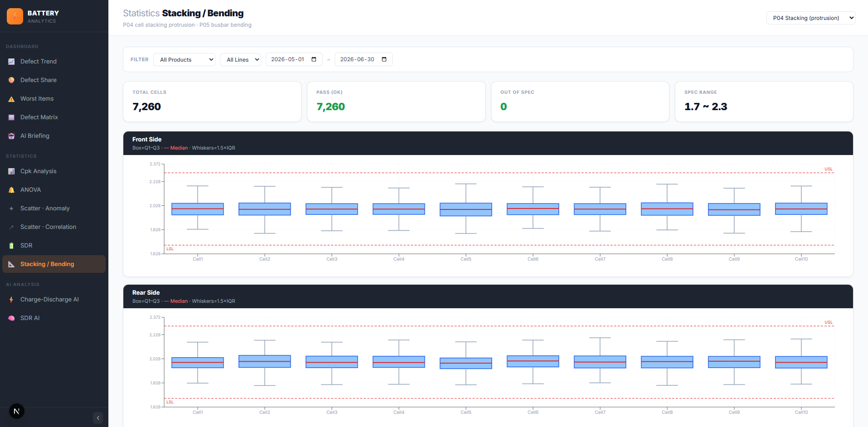The height and width of the screenshot is (427, 868).
Task: Click the Worst Items warning icon
Action: point(11,99)
